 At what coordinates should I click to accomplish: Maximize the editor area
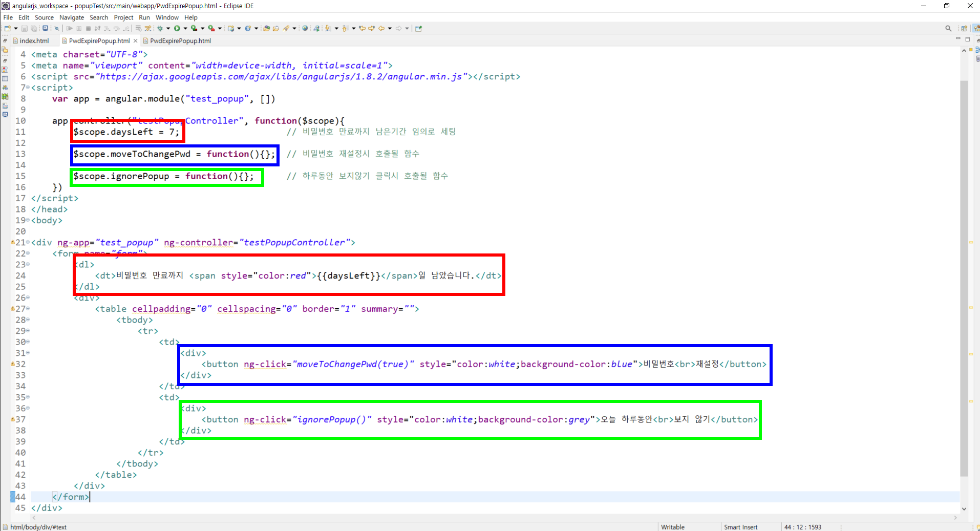(968, 39)
